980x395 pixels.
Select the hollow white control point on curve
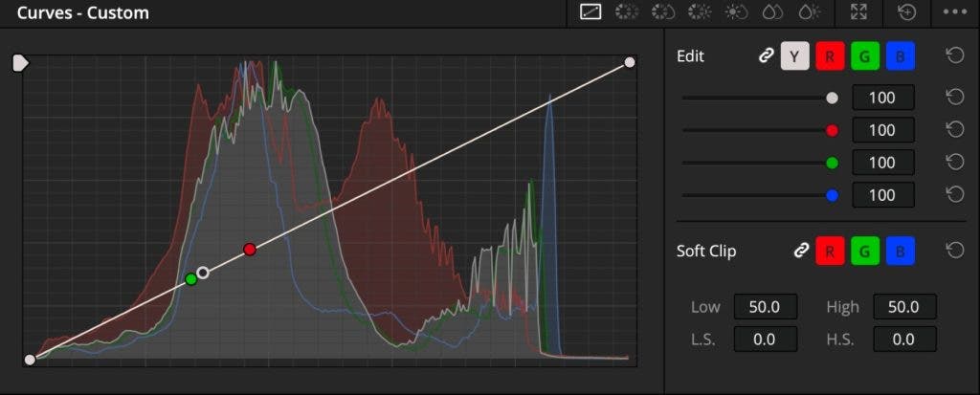(203, 273)
